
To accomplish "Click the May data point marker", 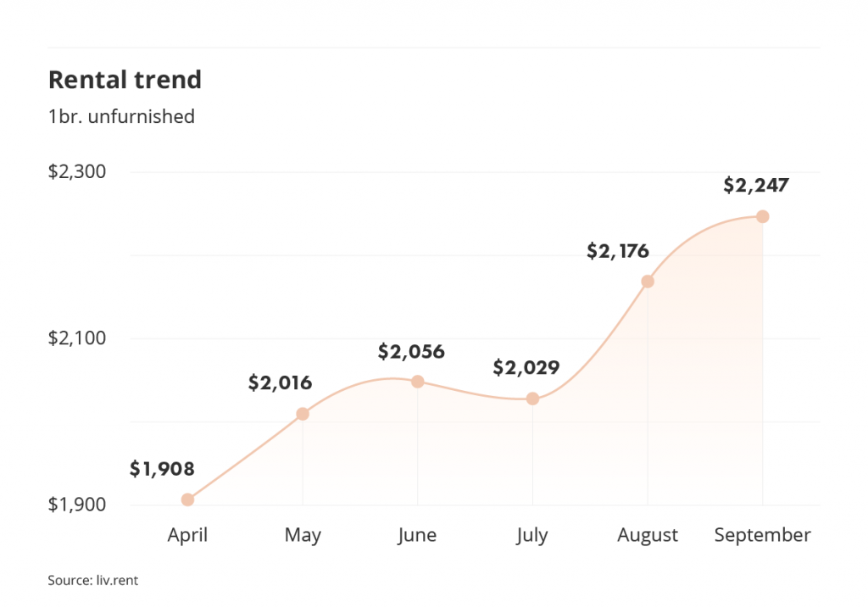I will pos(303,414).
